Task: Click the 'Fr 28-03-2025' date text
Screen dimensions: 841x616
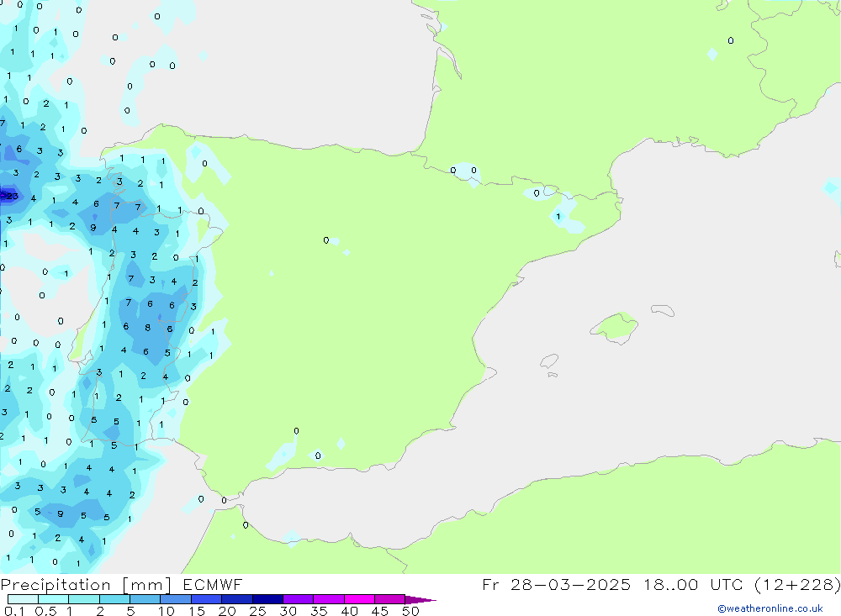Action: point(556,584)
